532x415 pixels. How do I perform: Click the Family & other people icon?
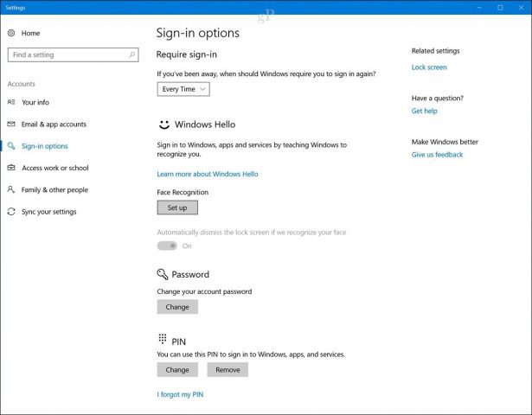[x=11, y=189]
